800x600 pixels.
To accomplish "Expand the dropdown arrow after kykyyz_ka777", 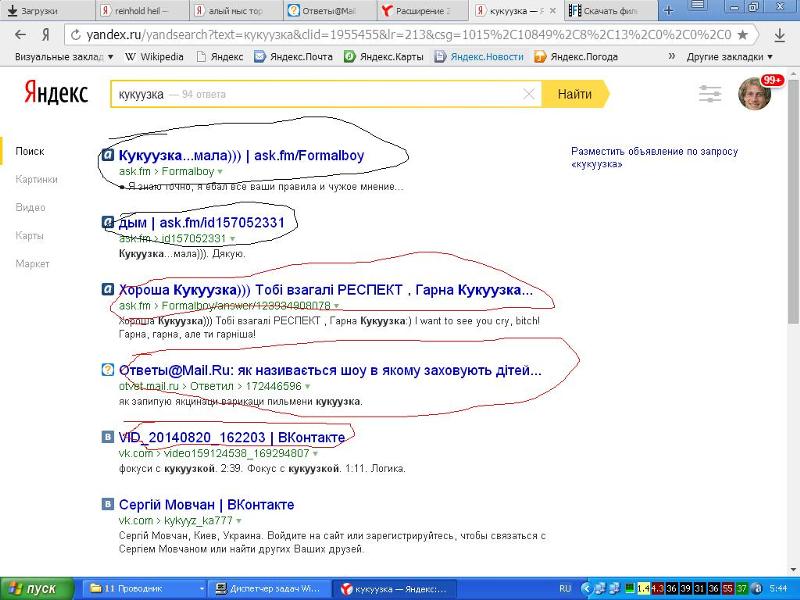I will (x=239, y=521).
